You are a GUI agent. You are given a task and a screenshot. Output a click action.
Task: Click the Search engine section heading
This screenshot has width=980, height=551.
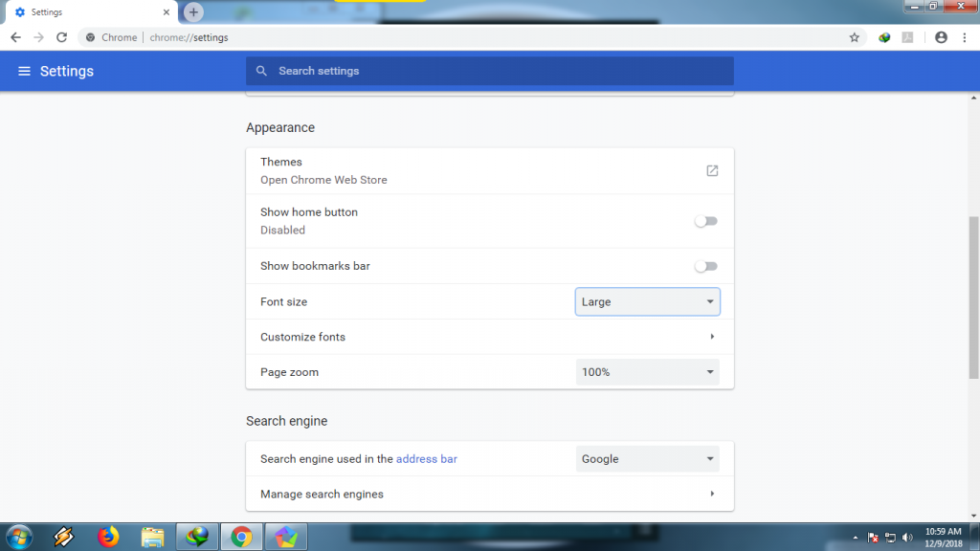[286, 421]
